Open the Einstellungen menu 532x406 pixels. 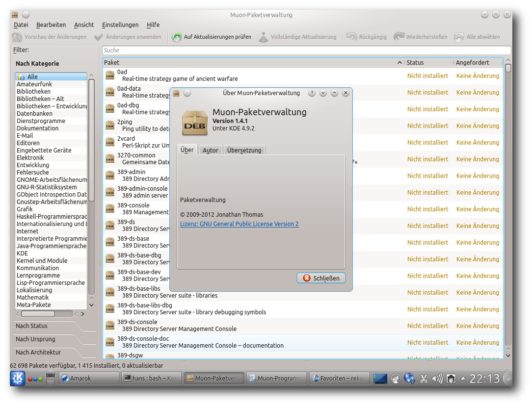pos(120,25)
